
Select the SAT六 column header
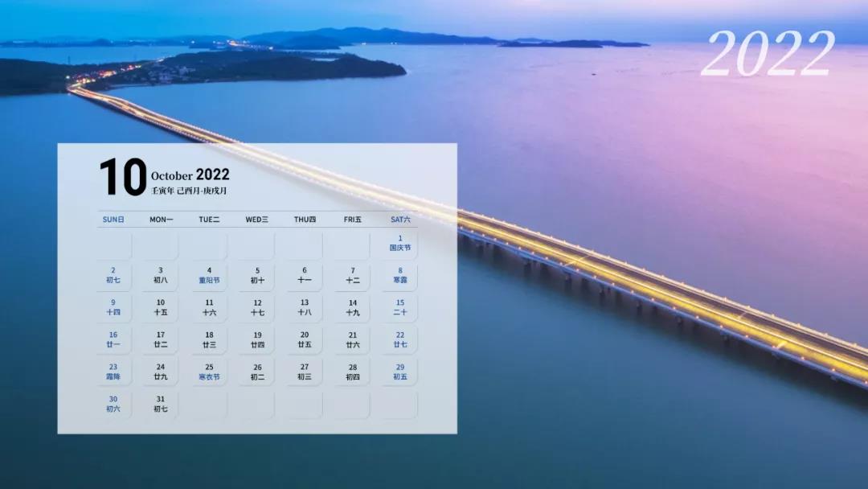[400, 220]
